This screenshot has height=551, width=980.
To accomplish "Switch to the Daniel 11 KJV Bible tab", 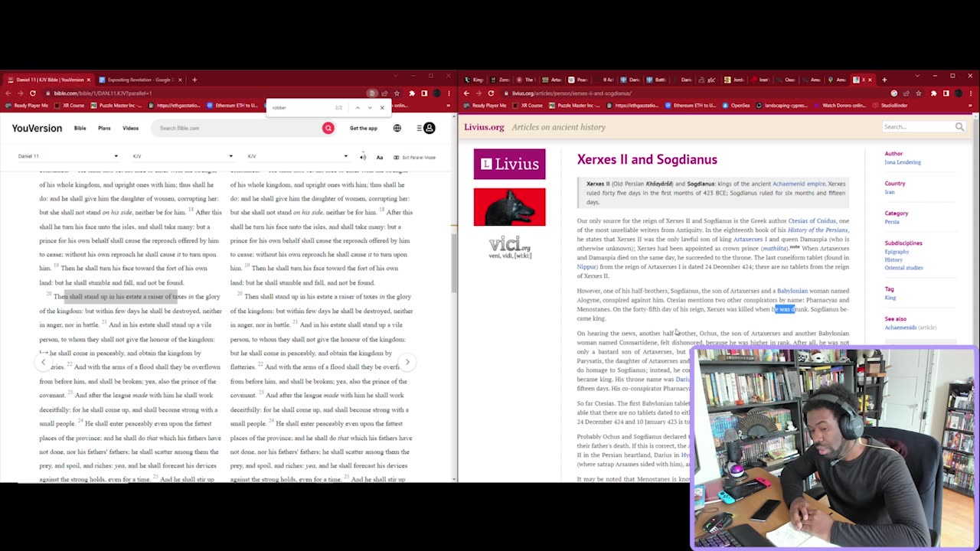I will [49, 80].
